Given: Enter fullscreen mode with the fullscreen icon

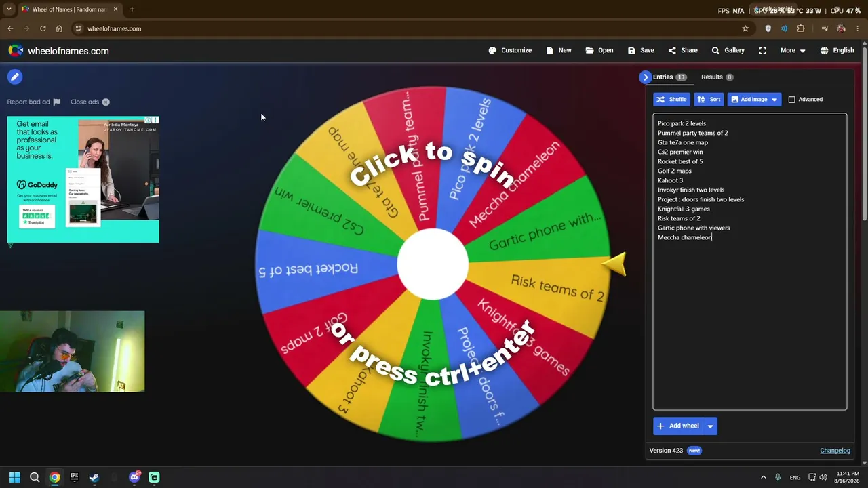Looking at the screenshot, I should [x=763, y=50].
